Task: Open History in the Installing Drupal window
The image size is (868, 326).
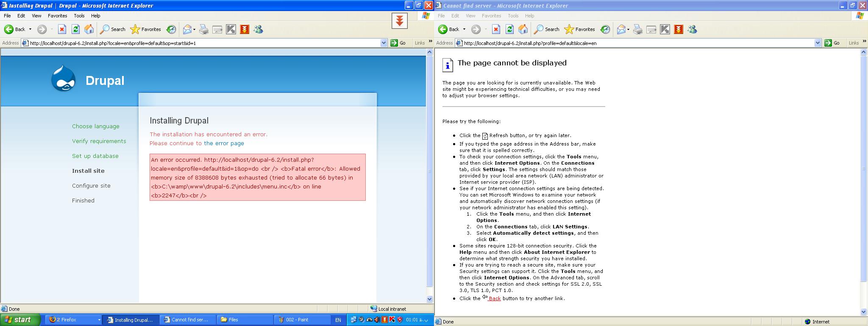Action: (171, 29)
